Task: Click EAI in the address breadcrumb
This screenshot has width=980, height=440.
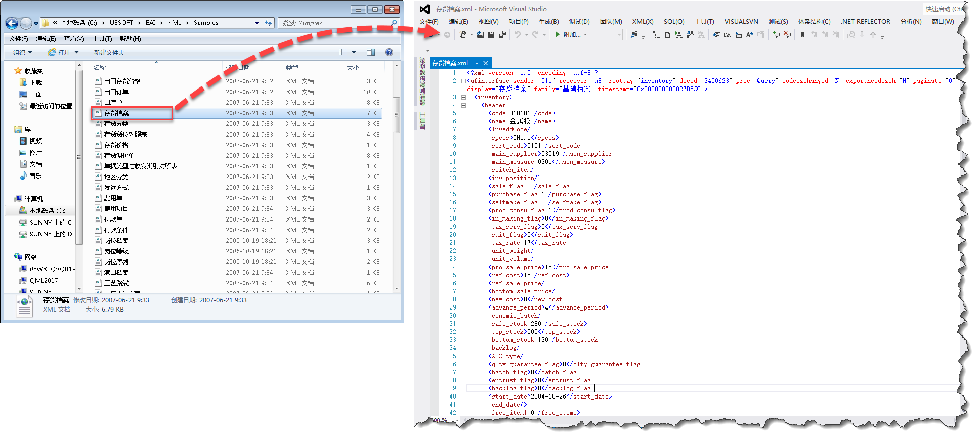Action: pyautogui.click(x=150, y=23)
